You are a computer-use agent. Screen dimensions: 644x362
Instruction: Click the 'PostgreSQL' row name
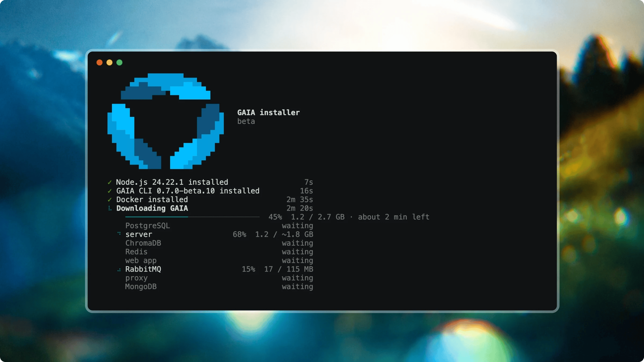(x=148, y=226)
